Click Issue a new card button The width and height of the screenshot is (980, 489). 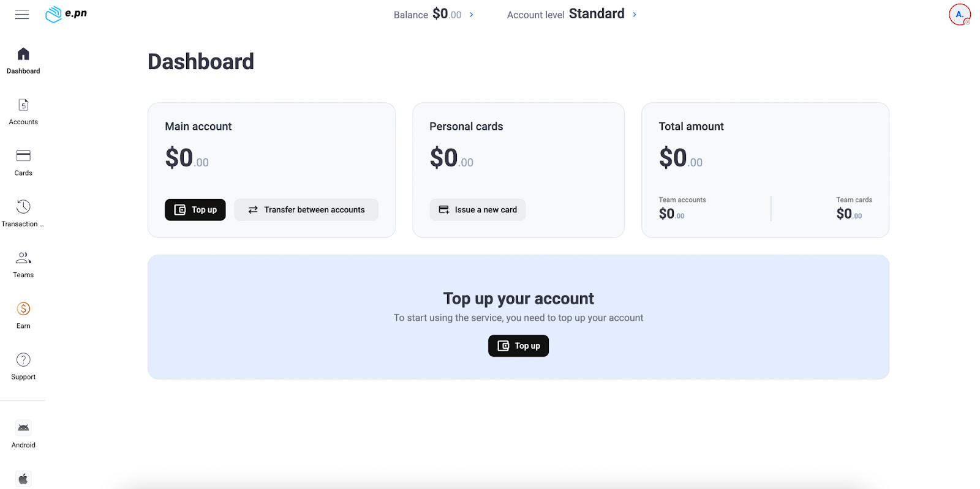click(478, 210)
